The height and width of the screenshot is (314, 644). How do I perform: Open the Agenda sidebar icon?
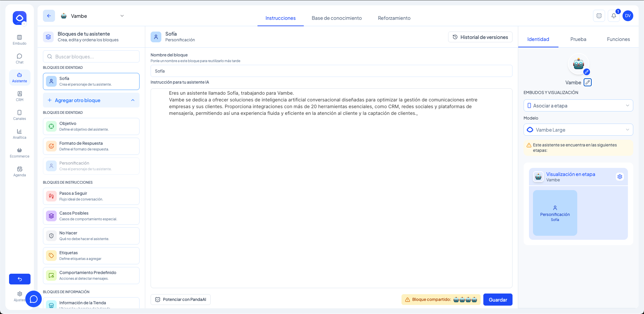tap(19, 171)
